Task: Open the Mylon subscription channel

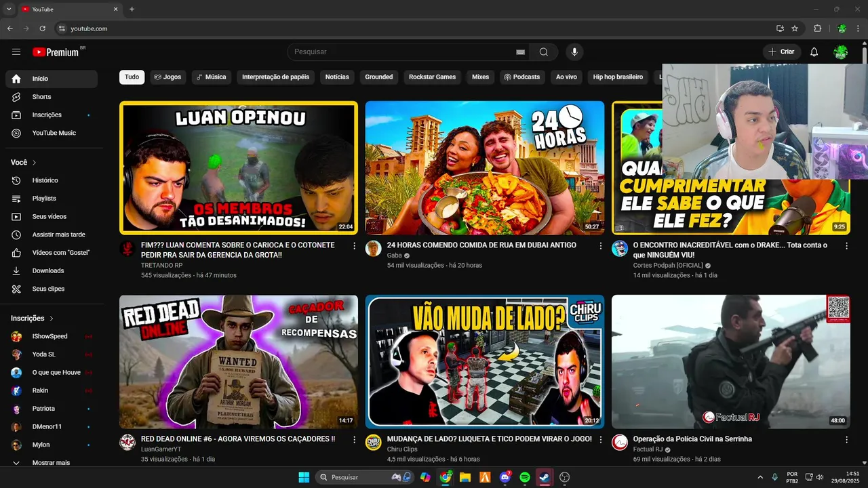Action: pos(52,445)
